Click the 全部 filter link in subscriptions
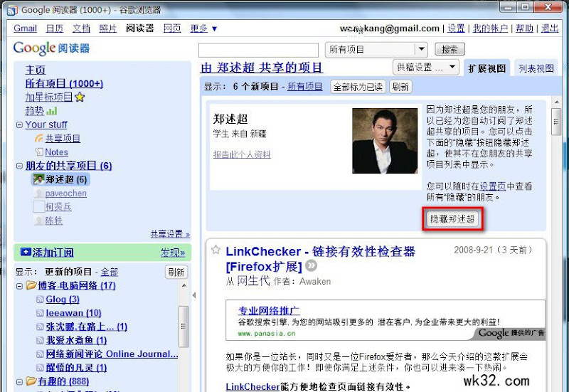569x392 pixels. [110, 272]
